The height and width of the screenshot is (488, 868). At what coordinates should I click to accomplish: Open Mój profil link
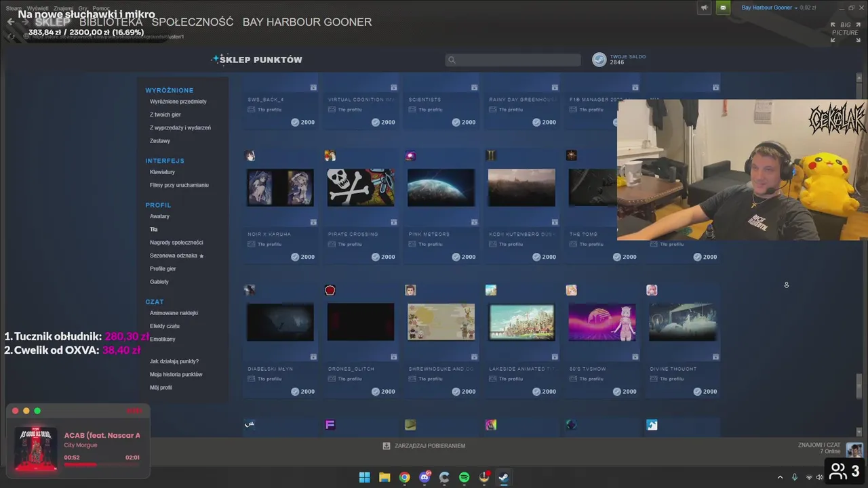tap(161, 388)
